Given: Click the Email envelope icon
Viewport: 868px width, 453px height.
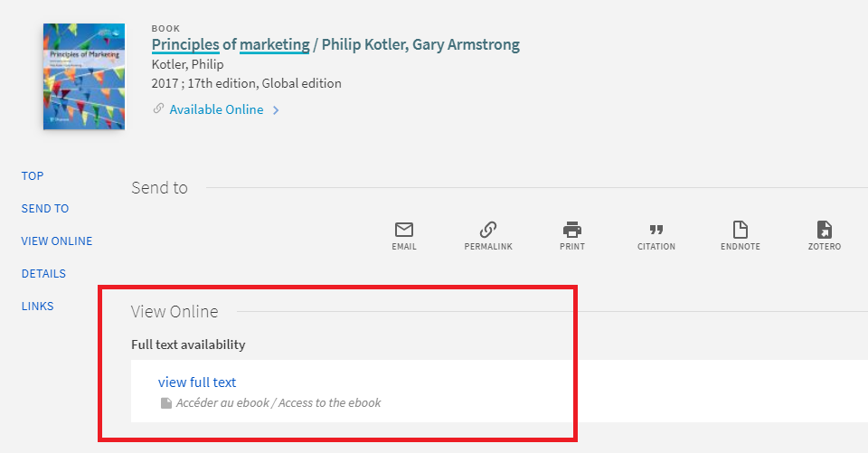Looking at the screenshot, I should 404,230.
